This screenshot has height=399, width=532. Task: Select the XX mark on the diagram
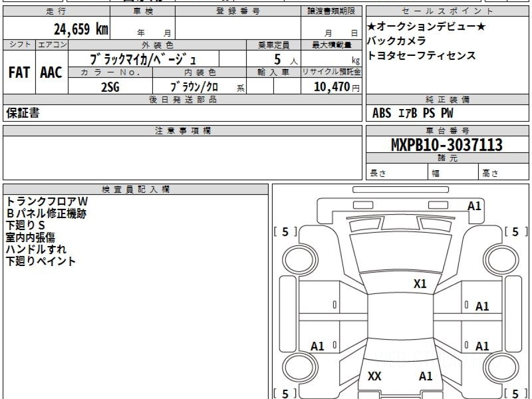(375, 377)
